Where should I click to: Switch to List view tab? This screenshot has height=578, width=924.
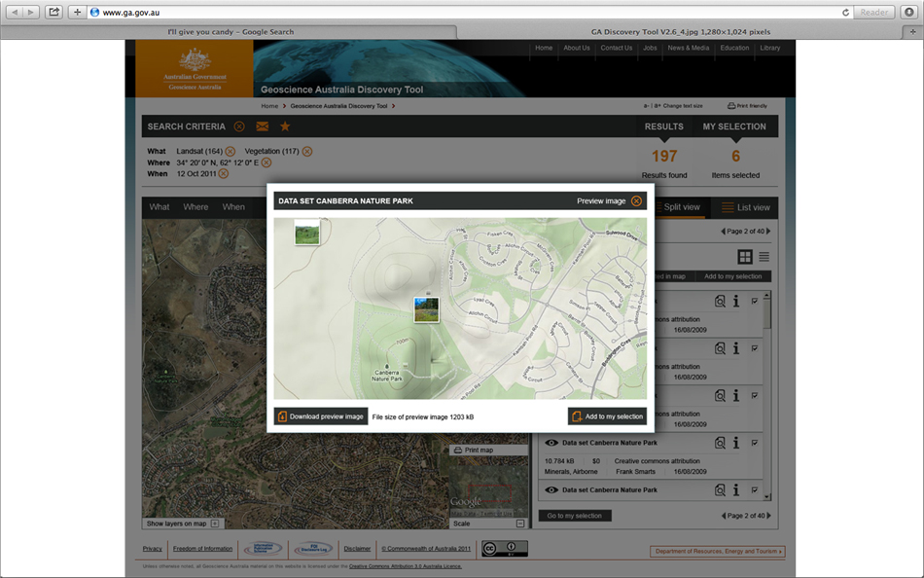pos(745,207)
